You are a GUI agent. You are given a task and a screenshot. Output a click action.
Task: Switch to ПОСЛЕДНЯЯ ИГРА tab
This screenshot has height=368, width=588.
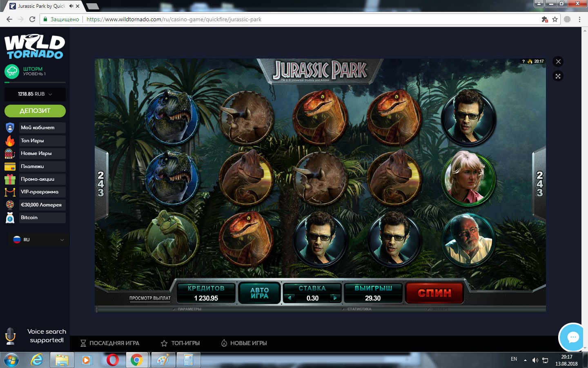(x=110, y=343)
